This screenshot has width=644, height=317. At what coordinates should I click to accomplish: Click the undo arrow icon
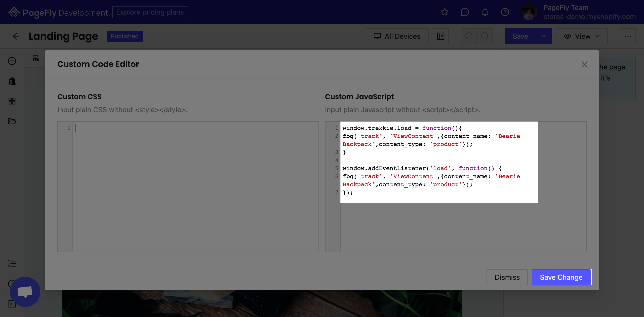469,36
